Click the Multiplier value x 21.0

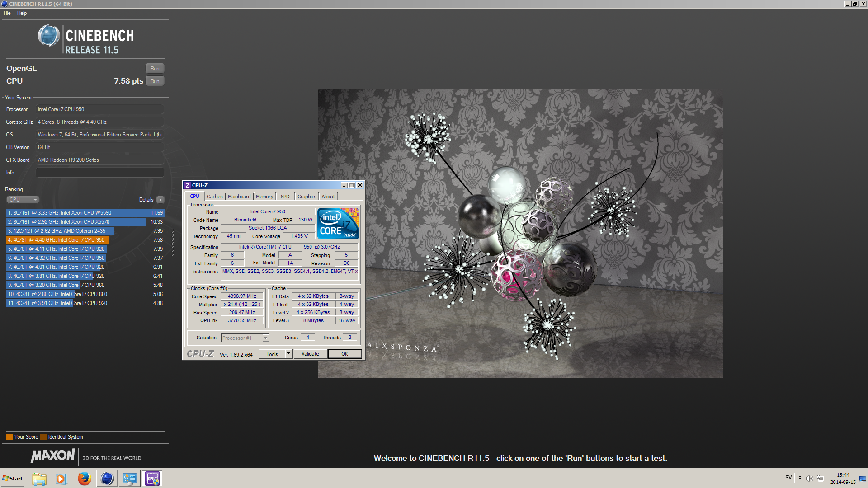tap(242, 305)
